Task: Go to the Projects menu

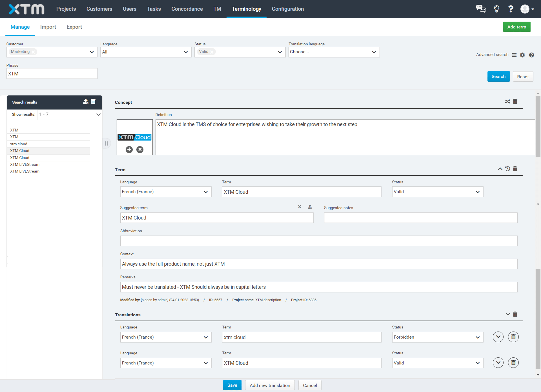Action: coord(66,9)
